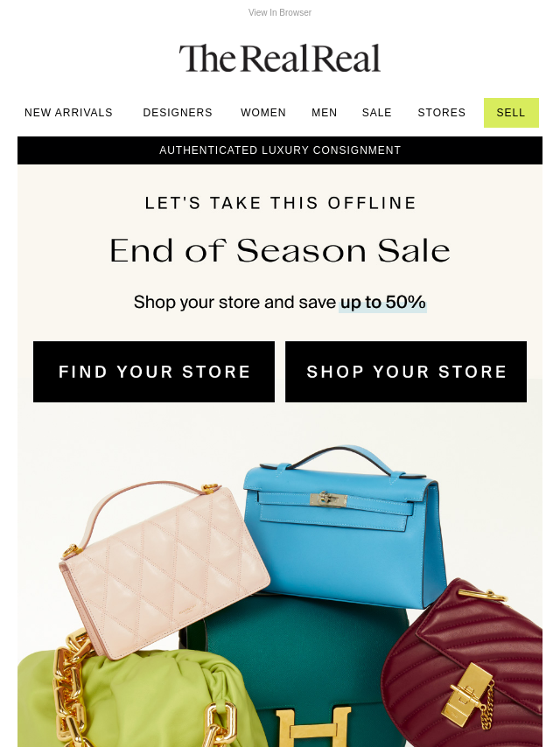
Task: Go to the Stores page
Action: [x=441, y=113]
